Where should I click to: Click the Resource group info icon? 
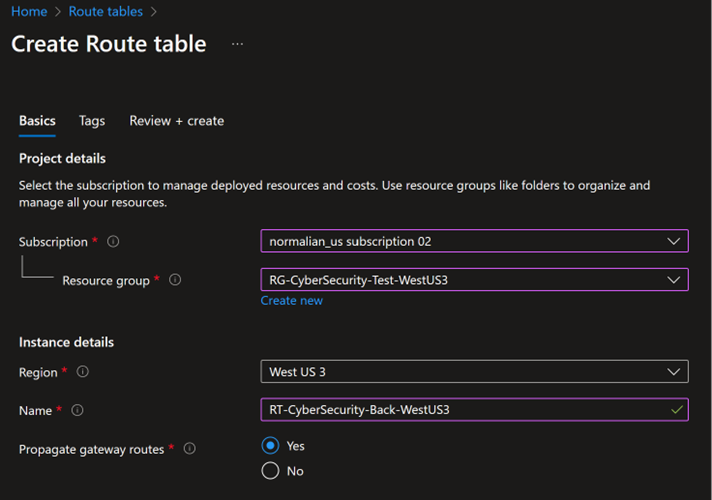pyautogui.click(x=175, y=281)
